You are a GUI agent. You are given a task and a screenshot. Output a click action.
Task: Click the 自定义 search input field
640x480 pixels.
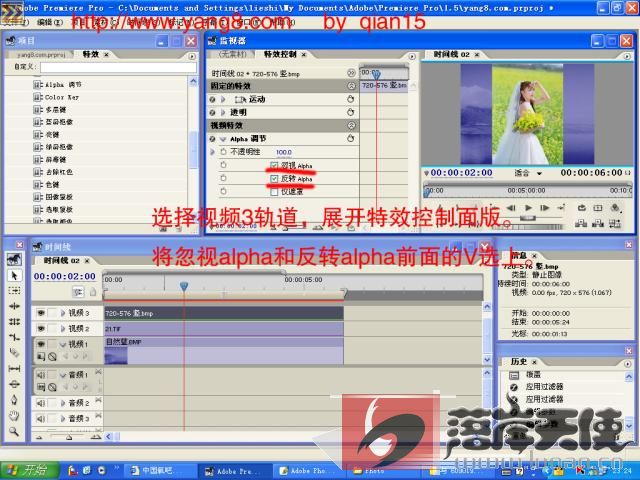tap(118, 67)
